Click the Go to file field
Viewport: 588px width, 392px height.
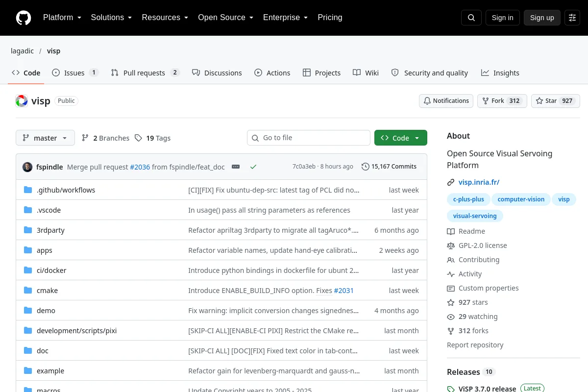(x=309, y=138)
